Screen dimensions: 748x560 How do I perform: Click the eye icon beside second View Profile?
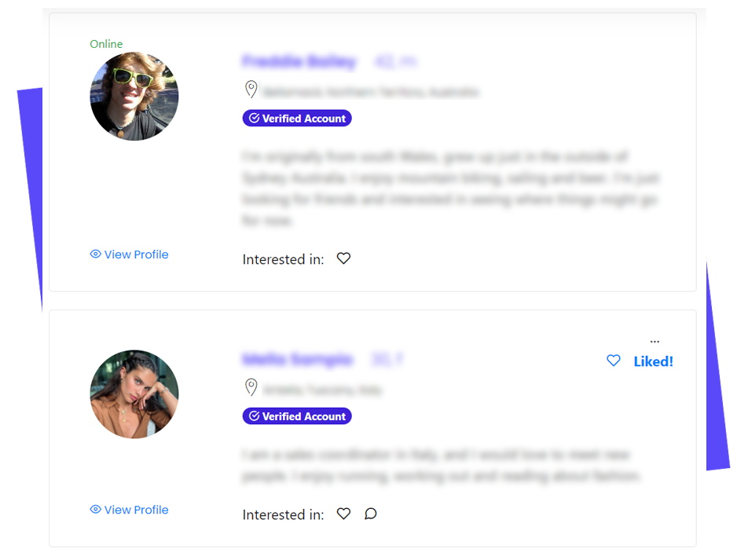click(95, 509)
